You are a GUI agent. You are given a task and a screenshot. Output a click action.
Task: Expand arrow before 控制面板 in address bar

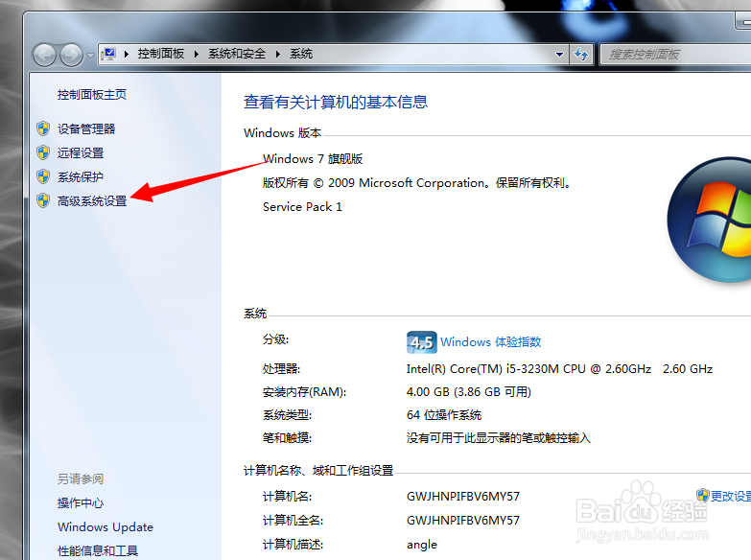pos(127,54)
